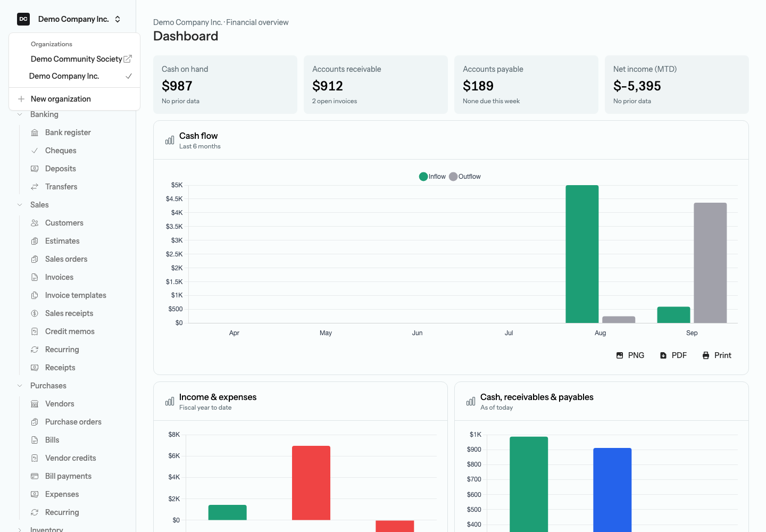The height and width of the screenshot is (532, 766).
Task: Toggle the Inflow legend series
Action: pyautogui.click(x=432, y=177)
